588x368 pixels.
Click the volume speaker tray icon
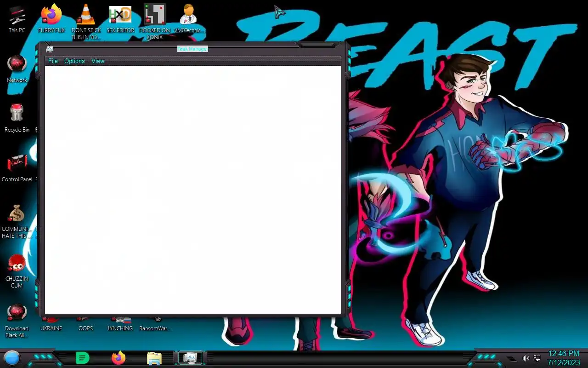pos(526,358)
